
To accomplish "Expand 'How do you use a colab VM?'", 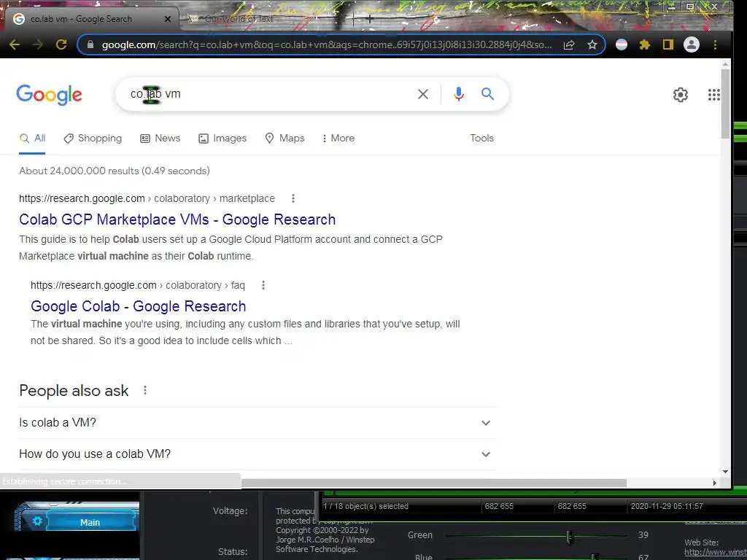I will (258, 454).
